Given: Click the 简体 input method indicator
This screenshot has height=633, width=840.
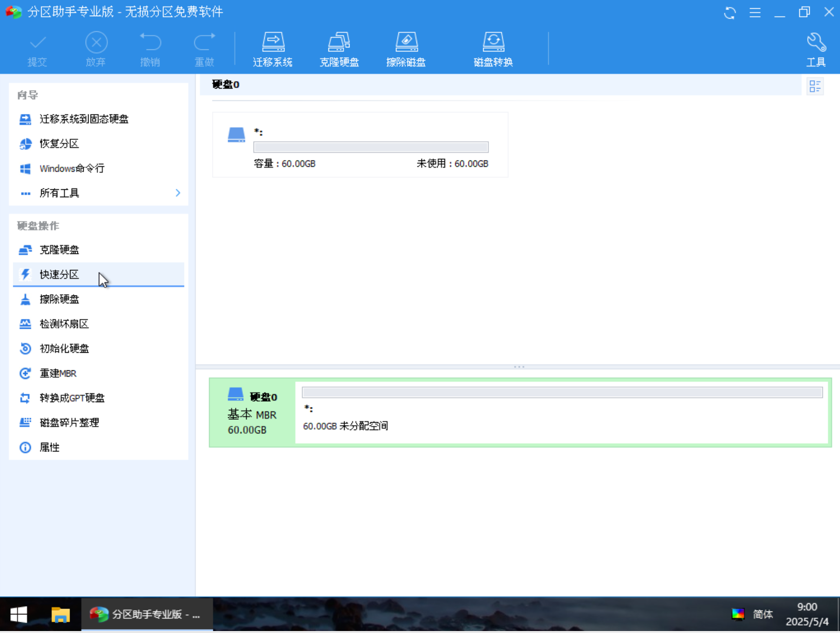Looking at the screenshot, I should 763,614.
